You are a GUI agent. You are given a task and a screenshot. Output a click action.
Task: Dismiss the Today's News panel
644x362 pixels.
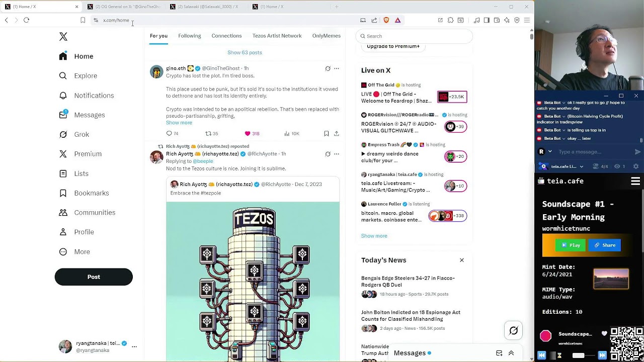461,260
